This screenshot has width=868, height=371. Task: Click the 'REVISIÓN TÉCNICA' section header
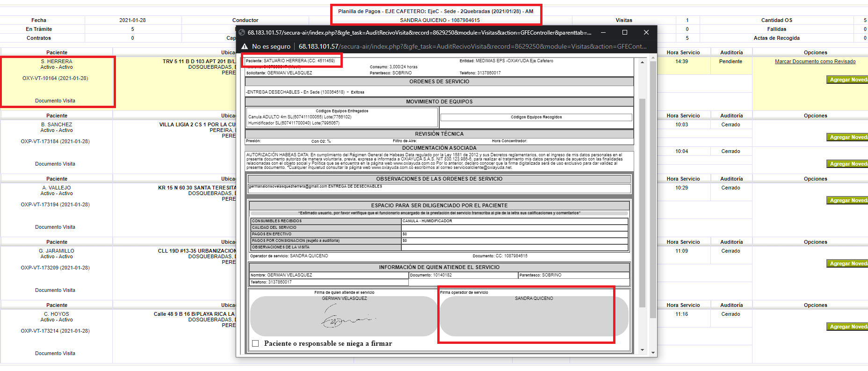[439, 134]
